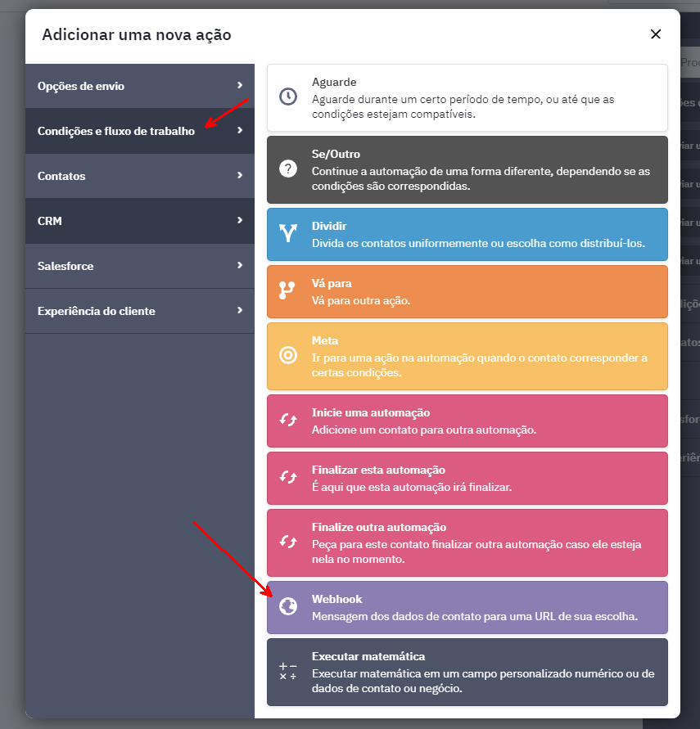Click the Meta target icon
The height and width of the screenshot is (729, 700).
point(287,355)
